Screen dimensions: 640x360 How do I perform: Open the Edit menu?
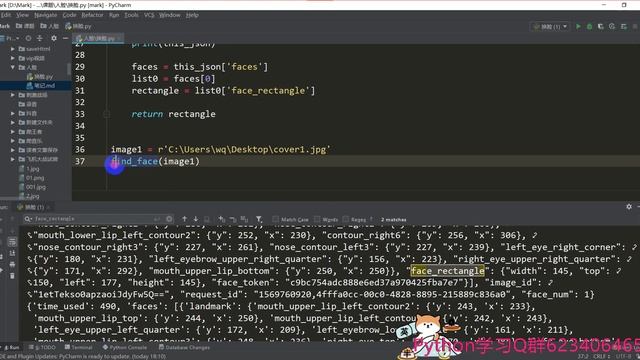[x=6, y=15]
